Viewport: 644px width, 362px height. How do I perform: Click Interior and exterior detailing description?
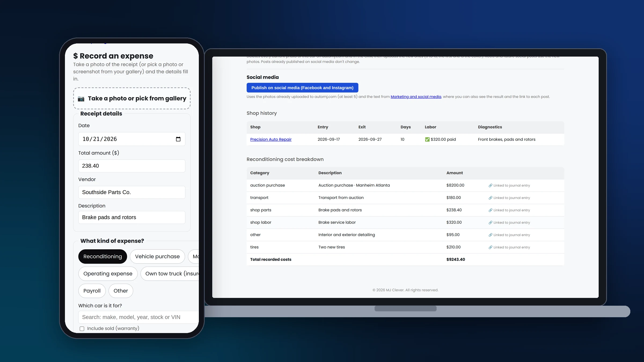346,235
